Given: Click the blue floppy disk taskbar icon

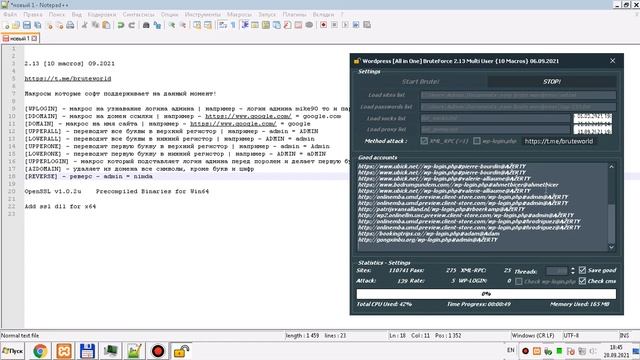Looking at the screenshot, I should click(x=87, y=351).
